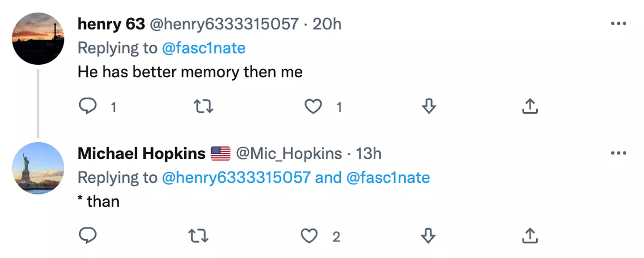Image resolution: width=644 pixels, height=258 pixels.
Task: Open more options on Michael Hopkins' tweet
Action: point(619,152)
